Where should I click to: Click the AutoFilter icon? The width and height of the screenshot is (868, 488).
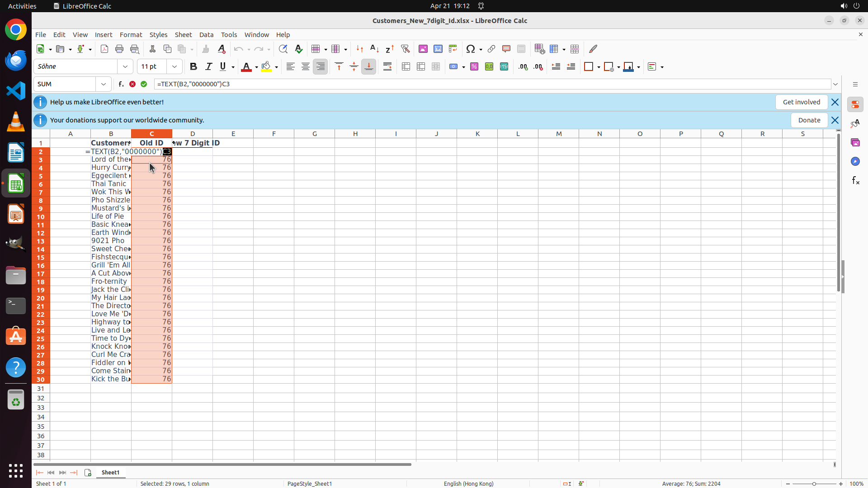coord(405,49)
